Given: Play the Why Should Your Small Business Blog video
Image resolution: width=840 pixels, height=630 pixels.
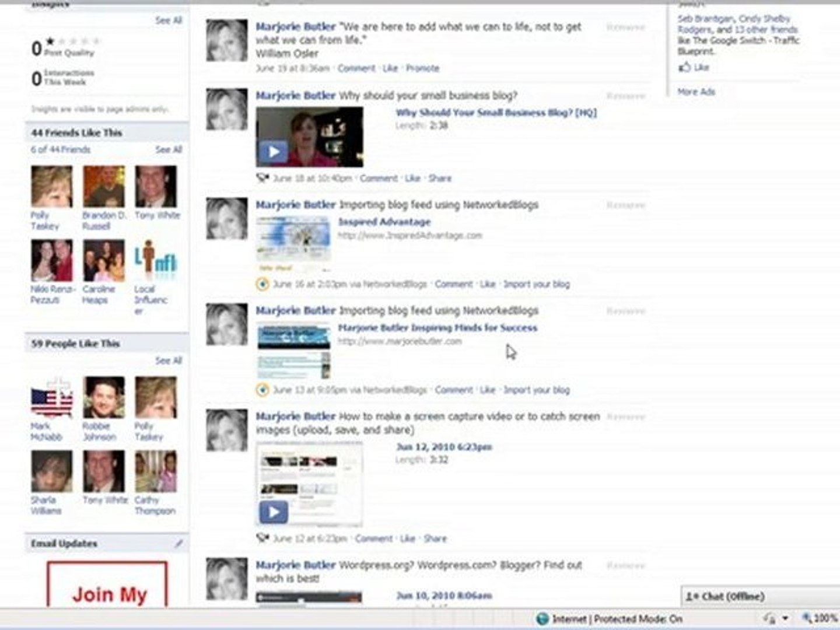Looking at the screenshot, I should click(272, 152).
